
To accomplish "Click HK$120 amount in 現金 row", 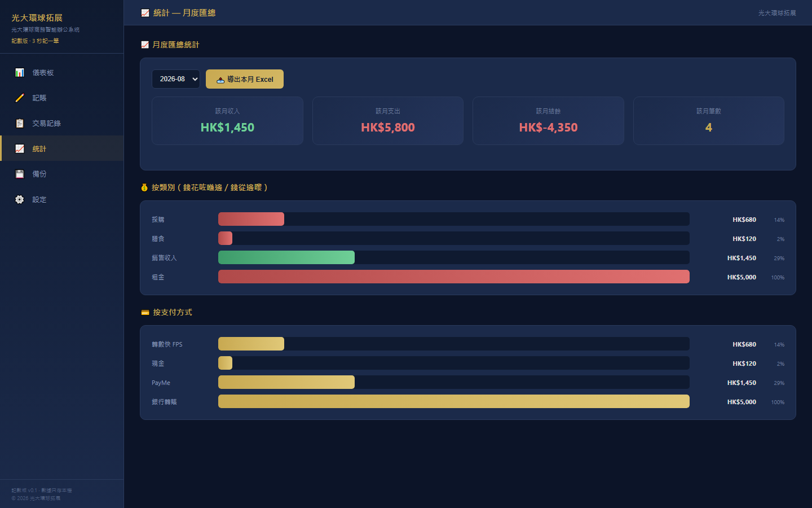I will [x=744, y=364].
